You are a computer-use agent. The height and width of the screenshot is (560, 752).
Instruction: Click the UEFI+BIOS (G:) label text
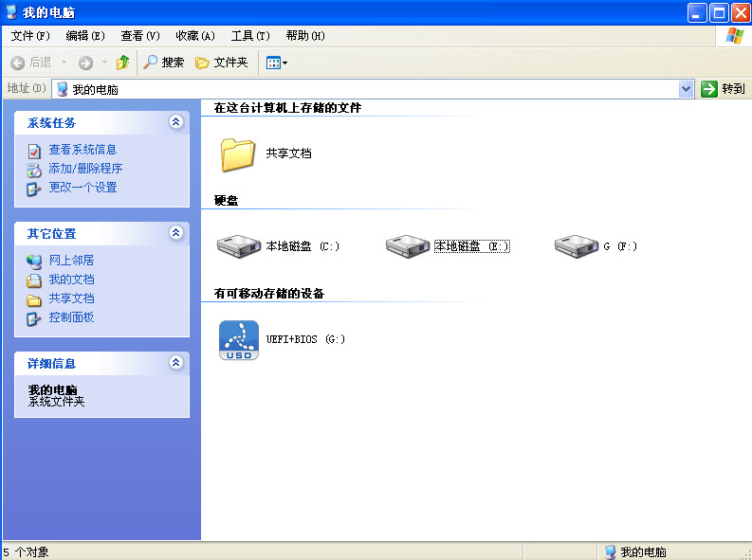pyautogui.click(x=305, y=339)
